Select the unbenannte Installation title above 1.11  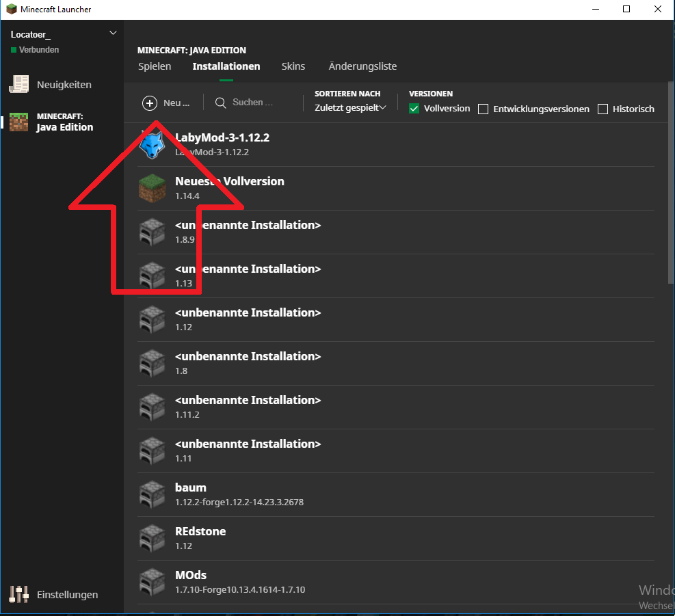[x=248, y=444]
